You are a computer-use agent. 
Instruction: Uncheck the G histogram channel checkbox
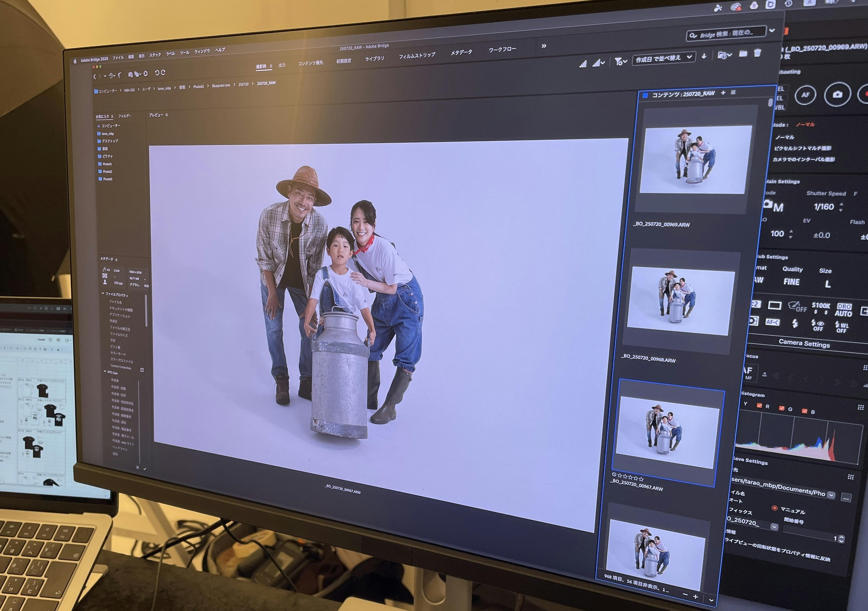coord(781,408)
